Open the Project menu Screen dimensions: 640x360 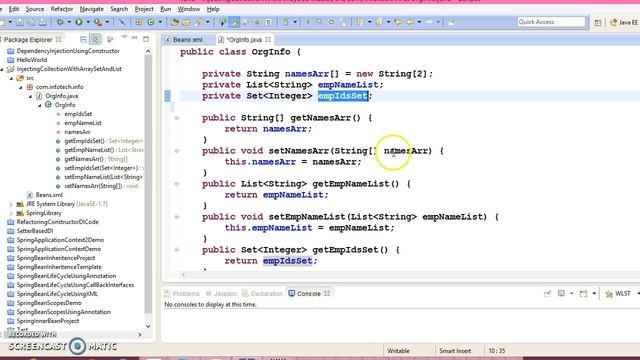click(144, 9)
